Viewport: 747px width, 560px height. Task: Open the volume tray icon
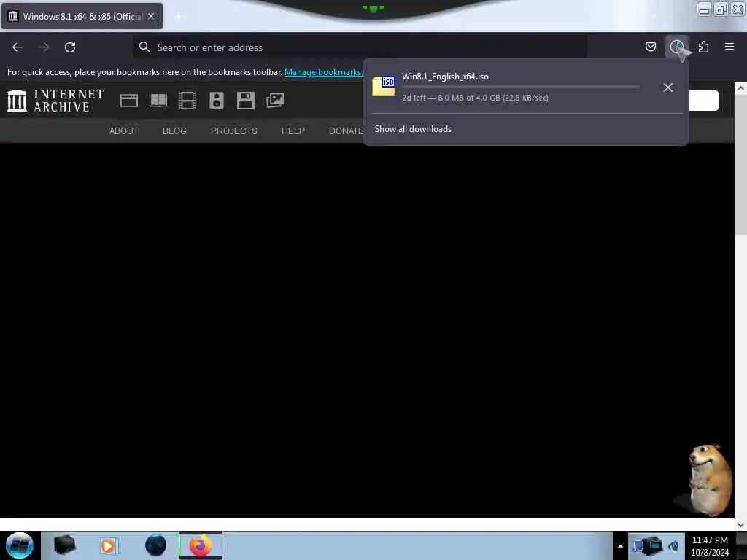point(673,546)
